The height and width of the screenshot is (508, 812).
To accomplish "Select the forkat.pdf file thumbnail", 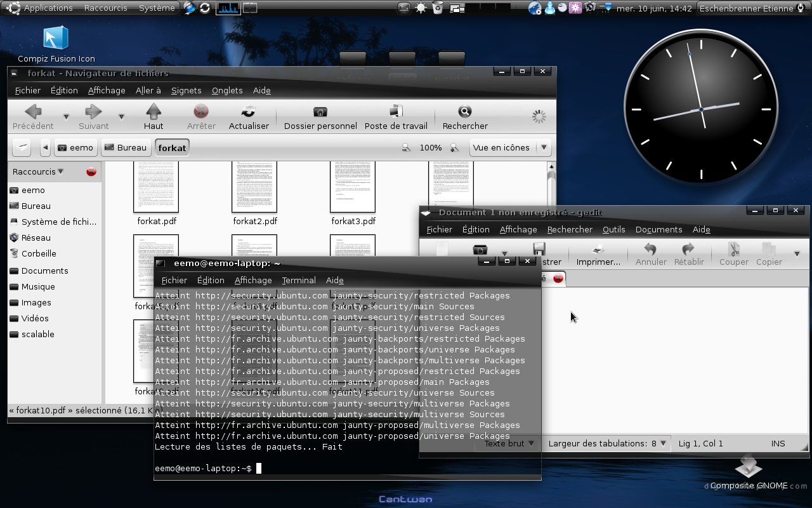I will [x=156, y=187].
